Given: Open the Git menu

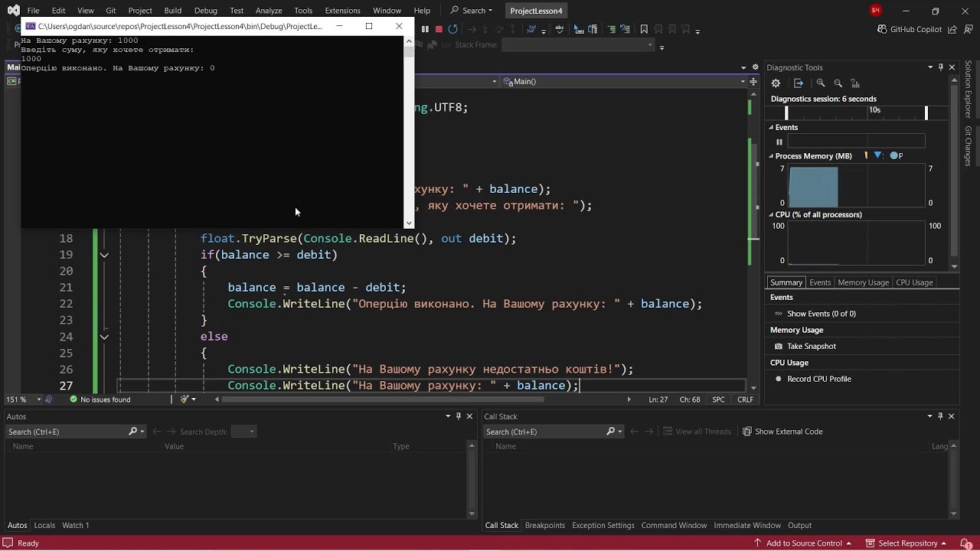Looking at the screenshot, I should pos(111,11).
